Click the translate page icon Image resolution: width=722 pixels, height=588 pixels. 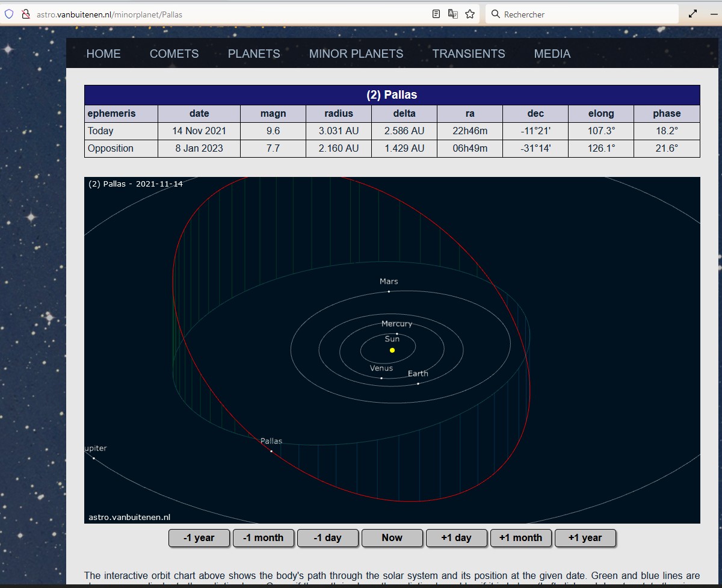453,14
